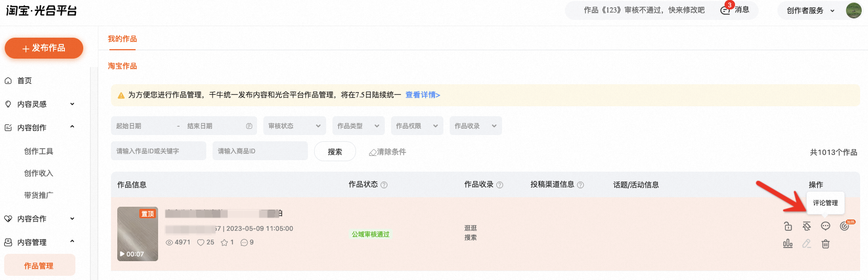868x280 pixels.
Task: Open the 审核状态 dropdown
Action: [295, 126]
